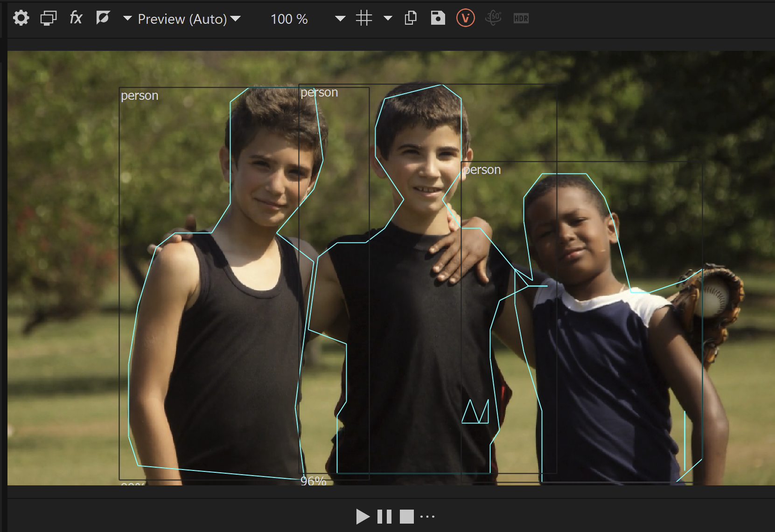Stop playback with the square Stop button
Image resolution: width=775 pixels, height=532 pixels.
pyautogui.click(x=406, y=516)
